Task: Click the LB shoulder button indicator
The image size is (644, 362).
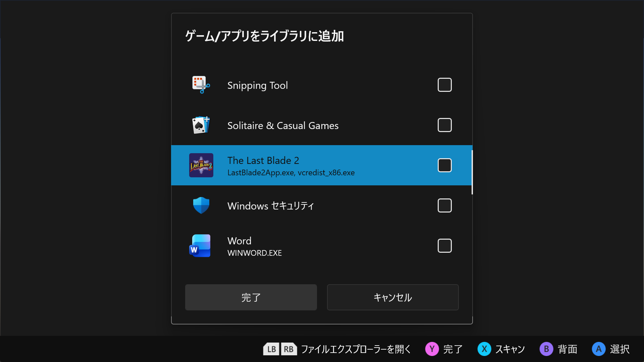Action: (271, 349)
